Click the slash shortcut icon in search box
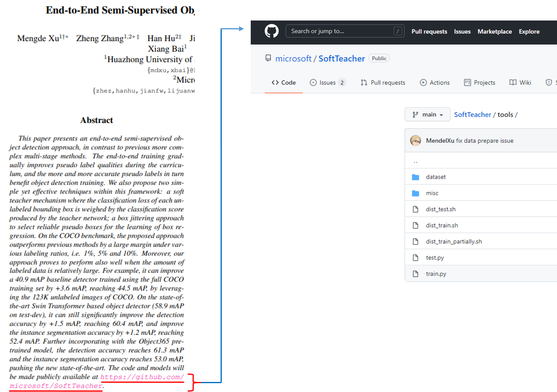The image size is (557, 392). click(398, 31)
